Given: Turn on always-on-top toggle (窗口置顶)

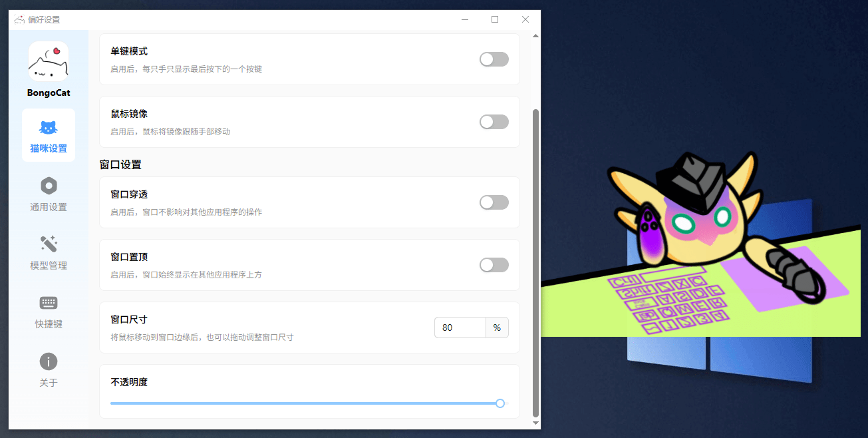Looking at the screenshot, I should click(x=494, y=265).
